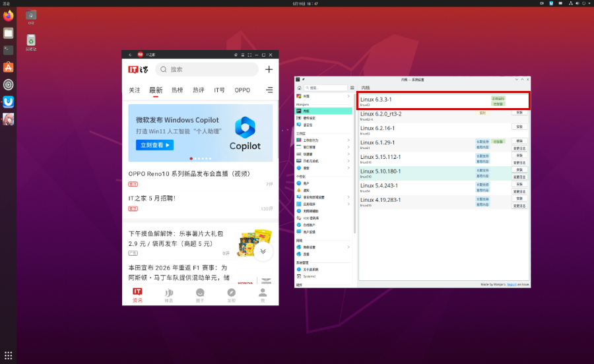Open the Show Applications grid
This screenshot has width=594, height=364.
pyautogui.click(x=9, y=355)
